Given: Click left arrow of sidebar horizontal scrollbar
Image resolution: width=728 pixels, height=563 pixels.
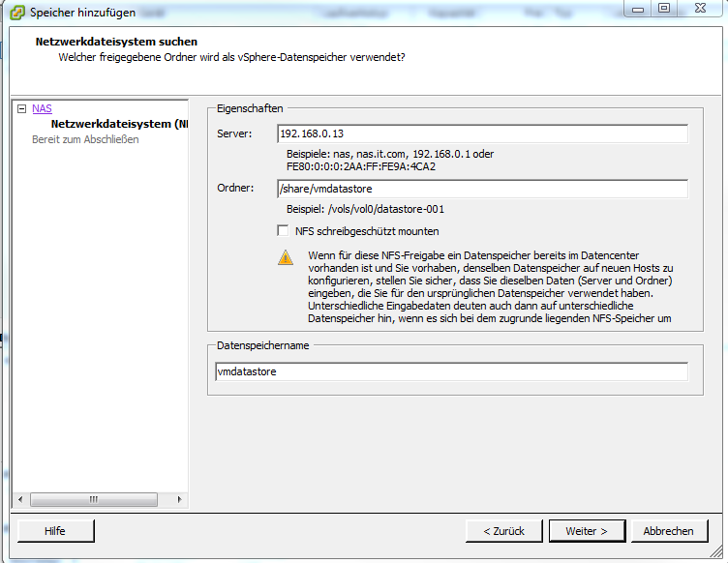Looking at the screenshot, I should (x=22, y=499).
